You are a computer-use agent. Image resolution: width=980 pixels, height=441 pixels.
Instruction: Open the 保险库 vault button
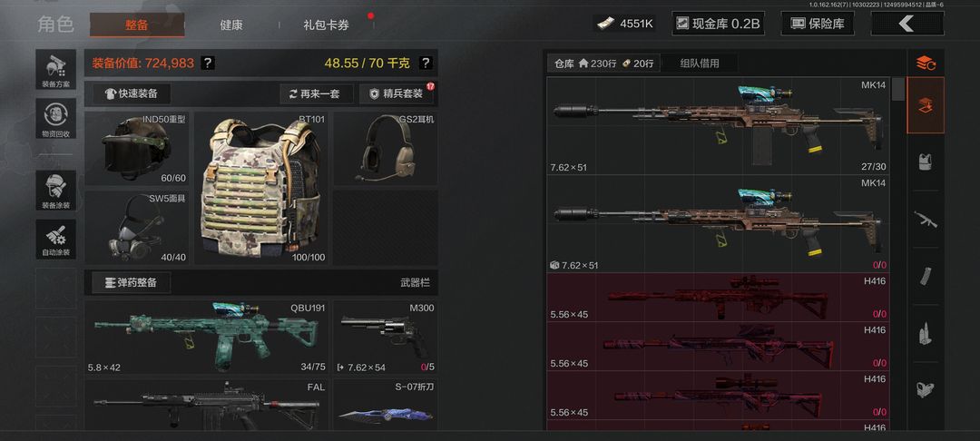click(x=818, y=24)
